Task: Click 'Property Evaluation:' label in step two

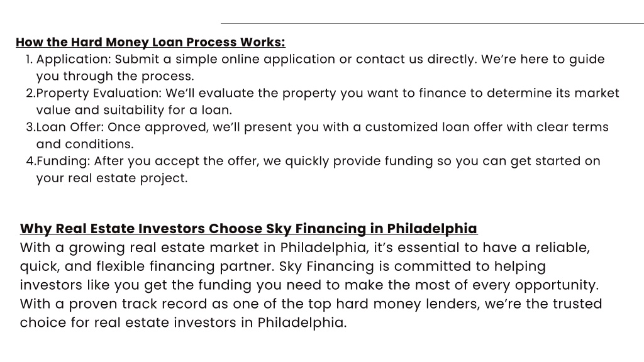Action: [x=99, y=94]
